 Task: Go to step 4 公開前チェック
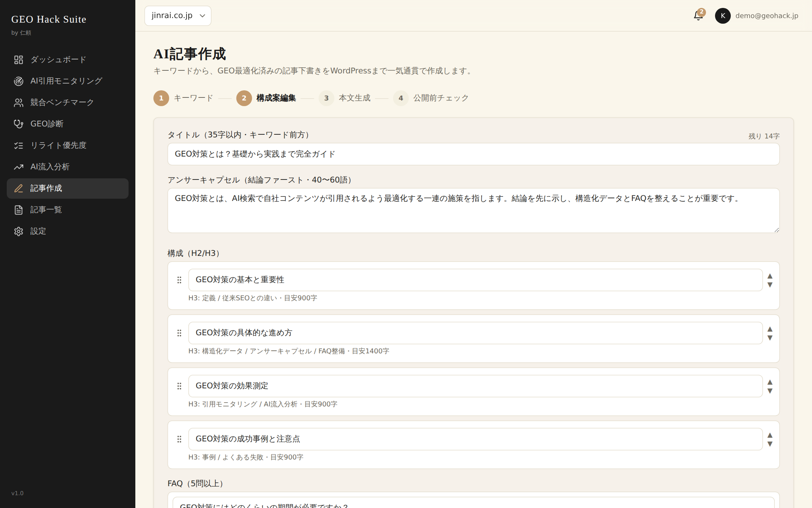(x=431, y=98)
